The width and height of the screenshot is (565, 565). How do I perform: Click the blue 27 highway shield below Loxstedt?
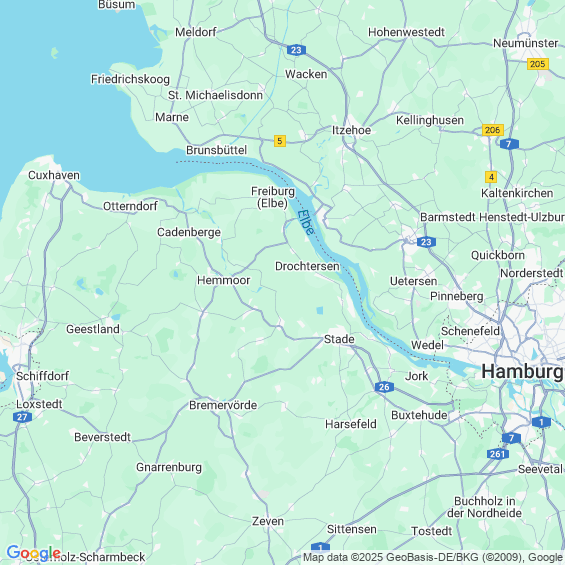22,417
